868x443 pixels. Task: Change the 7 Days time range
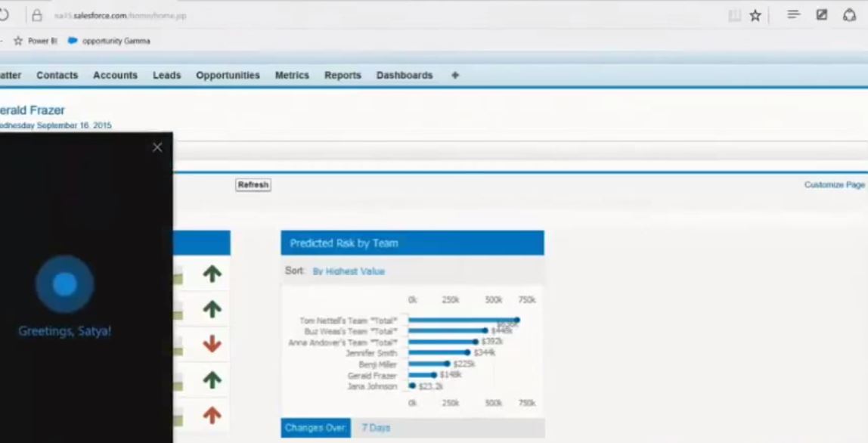376,427
